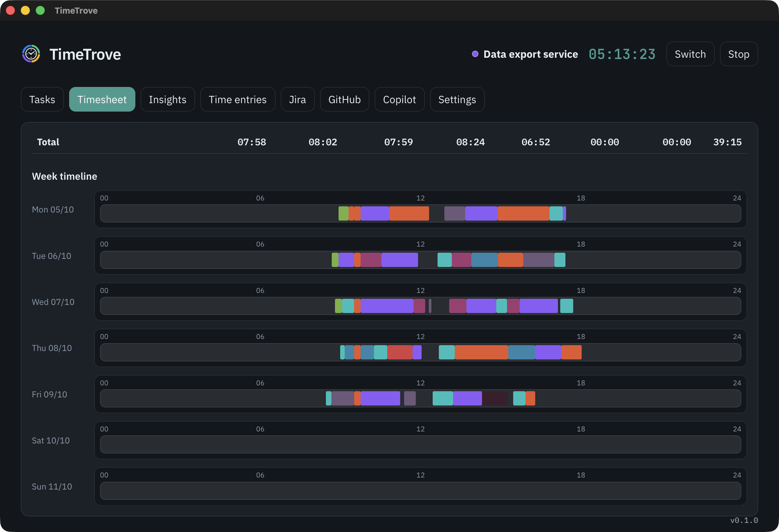Click the thin narrow sliver block on Wednesday's timeline
This screenshot has height=532, width=779.
[x=430, y=306]
